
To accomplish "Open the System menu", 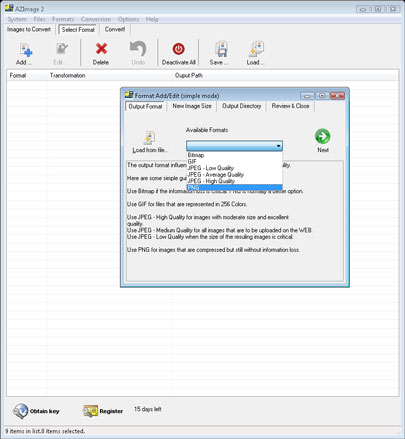I will tap(17, 19).
